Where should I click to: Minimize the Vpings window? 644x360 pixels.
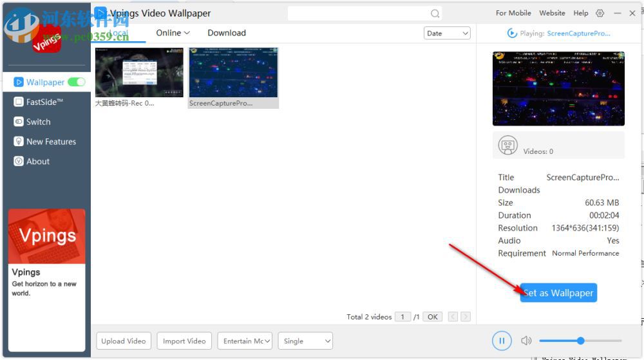(618, 13)
